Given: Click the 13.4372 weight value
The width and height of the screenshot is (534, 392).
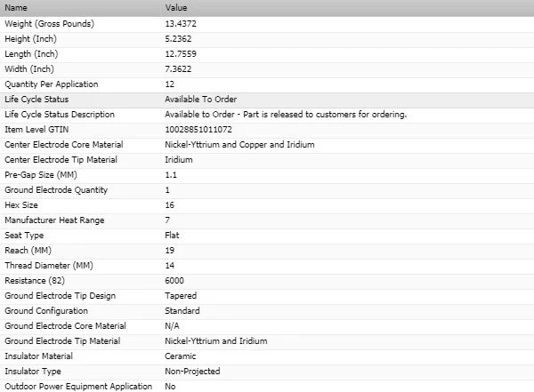Looking at the screenshot, I should (182, 22).
